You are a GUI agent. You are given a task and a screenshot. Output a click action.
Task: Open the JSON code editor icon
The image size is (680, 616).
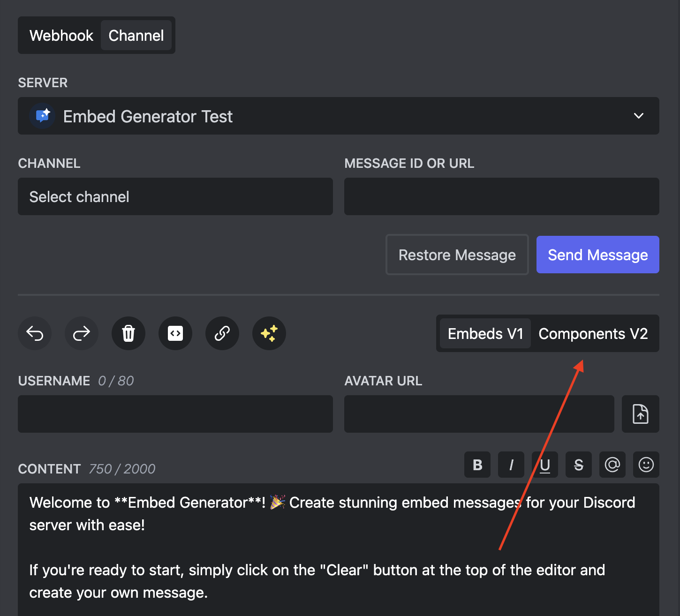point(175,333)
